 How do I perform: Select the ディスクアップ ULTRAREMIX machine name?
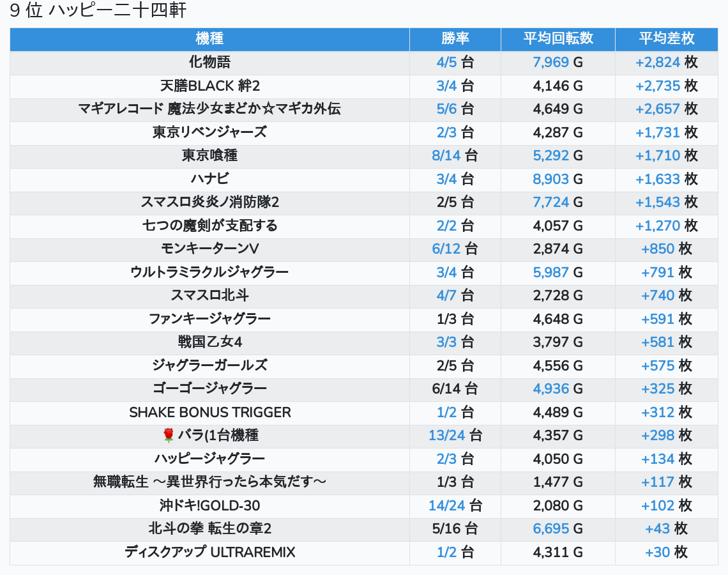[x=209, y=553]
